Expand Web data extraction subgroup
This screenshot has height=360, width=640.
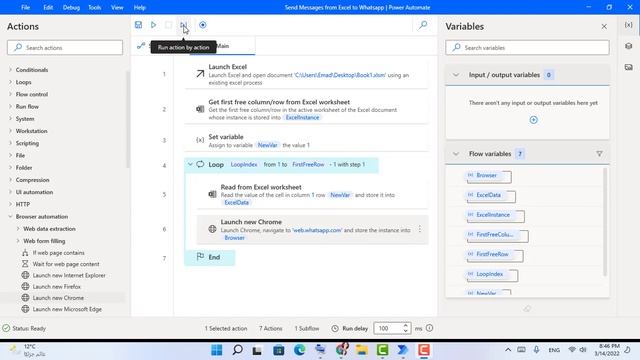click(x=18, y=229)
